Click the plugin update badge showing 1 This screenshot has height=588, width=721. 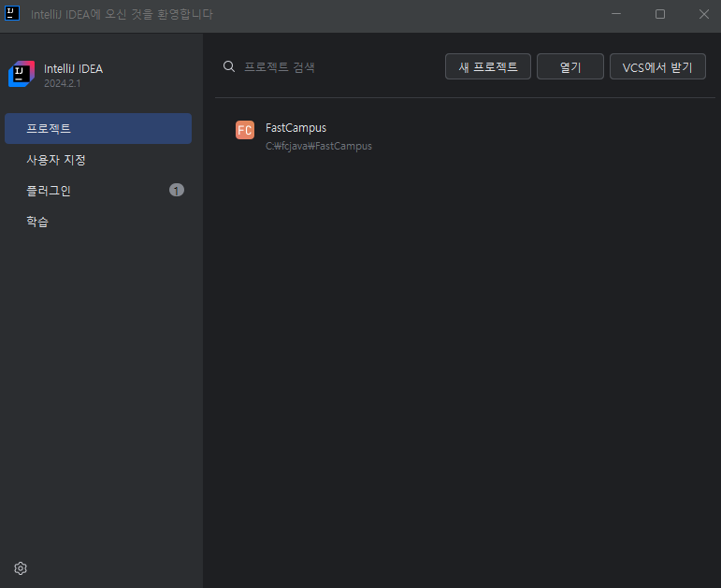coord(177,190)
